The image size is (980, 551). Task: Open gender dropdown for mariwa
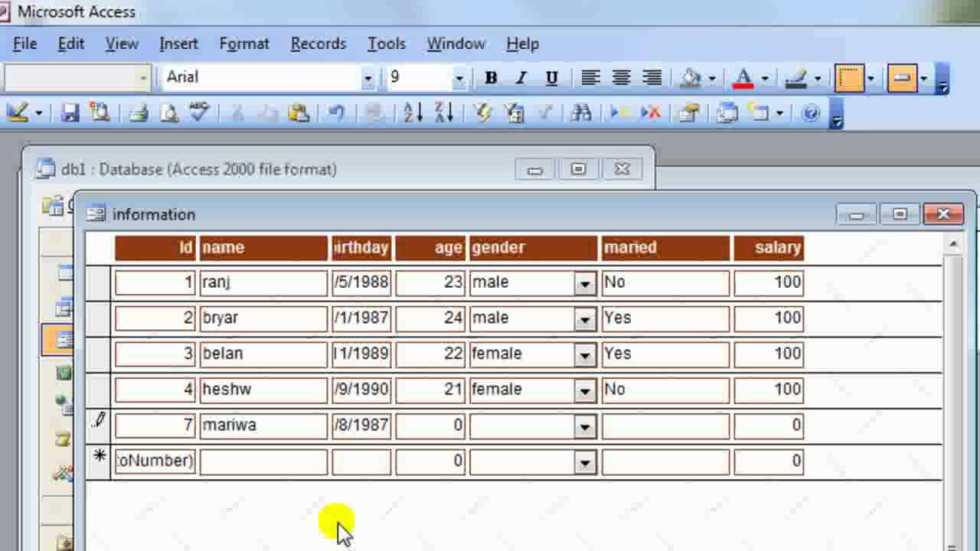pos(585,425)
